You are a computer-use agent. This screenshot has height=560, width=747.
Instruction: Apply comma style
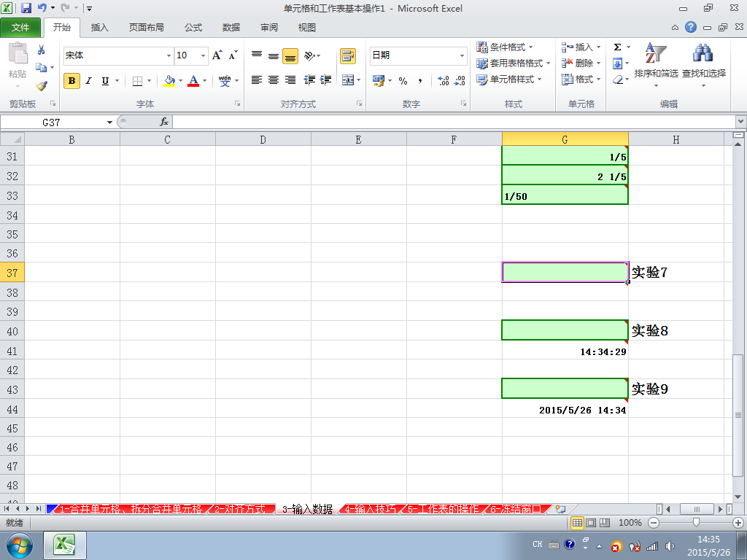[419, 80]
